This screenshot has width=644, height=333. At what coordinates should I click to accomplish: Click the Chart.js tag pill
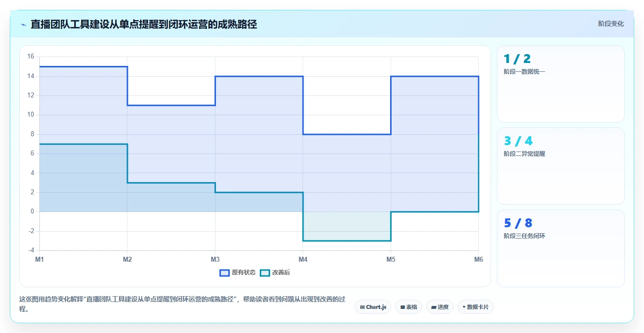(x=373, y=307)
